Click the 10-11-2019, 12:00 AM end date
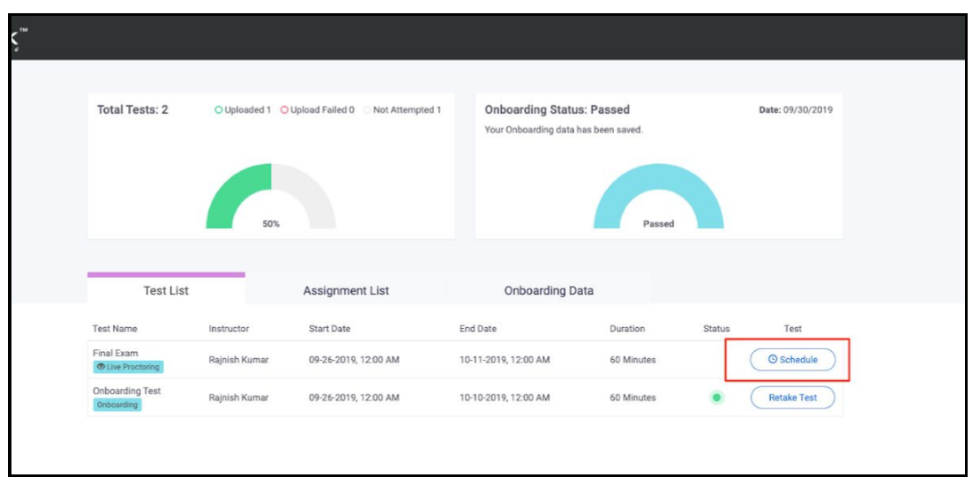Screen dimensions: 980x485 (505, 360)
